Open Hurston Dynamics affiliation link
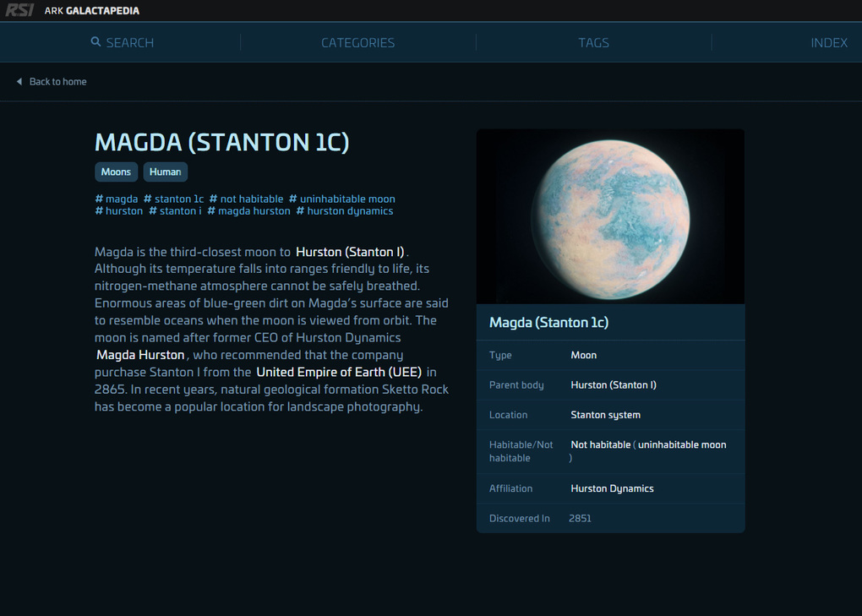Screen dimensions: 862x616 pyautogui.click(x=612, y=488)
